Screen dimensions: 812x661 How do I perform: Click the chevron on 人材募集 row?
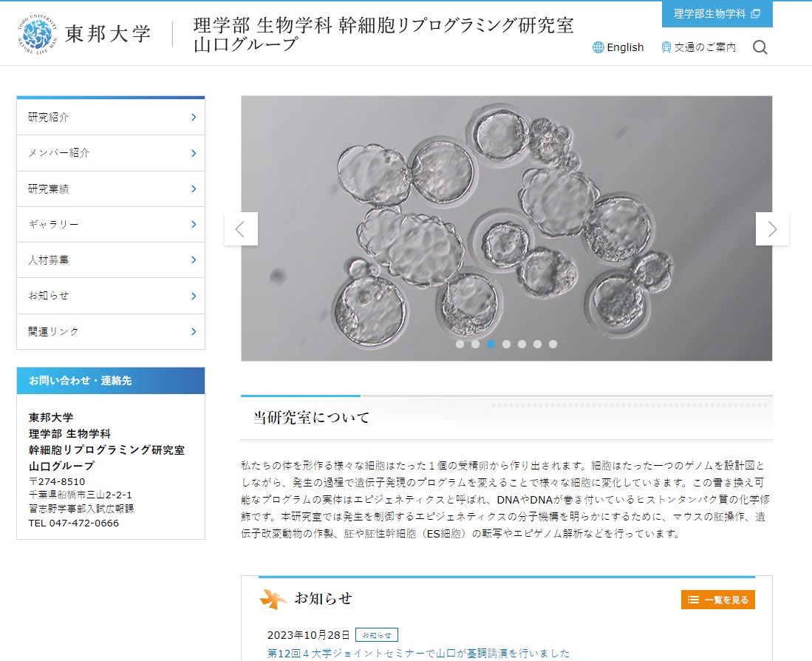click(x=194, y=260)
